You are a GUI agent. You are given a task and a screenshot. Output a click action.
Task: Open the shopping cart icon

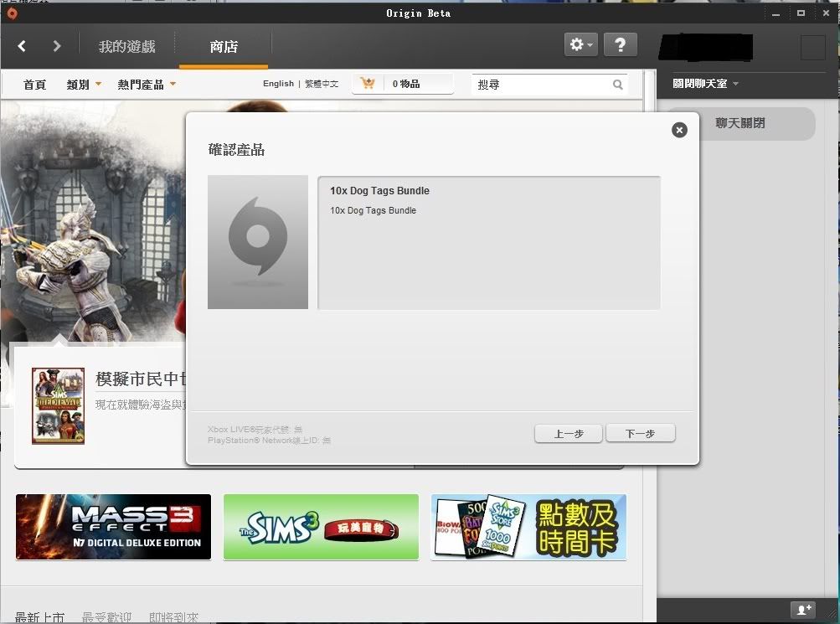[367, 84]
